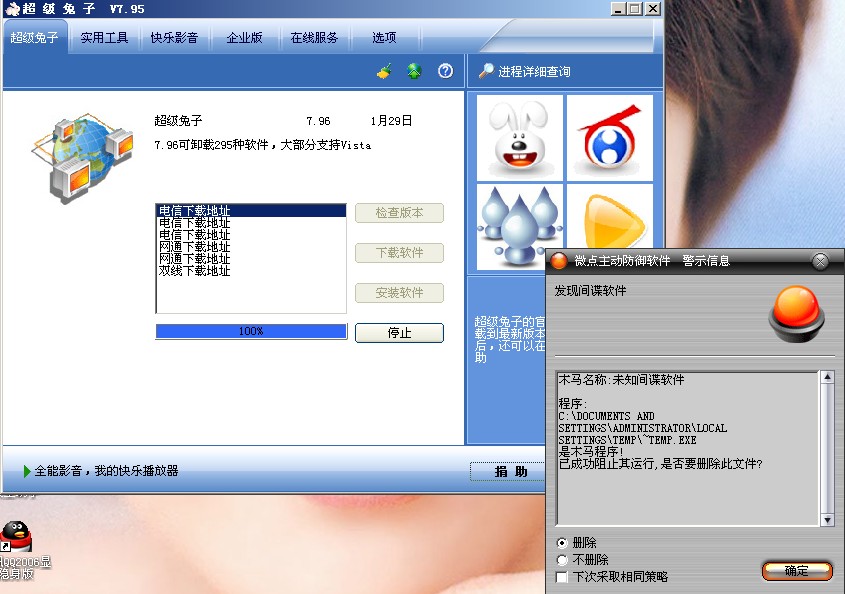Image resolution: width=845 pixels, height=594 pixels.
Task: Open the 企业版 tab
Action: (x=244, y=37)
